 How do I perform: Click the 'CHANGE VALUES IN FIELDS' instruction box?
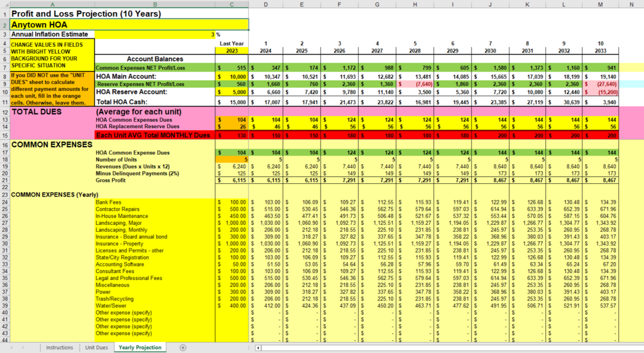(x=52, y=55)
